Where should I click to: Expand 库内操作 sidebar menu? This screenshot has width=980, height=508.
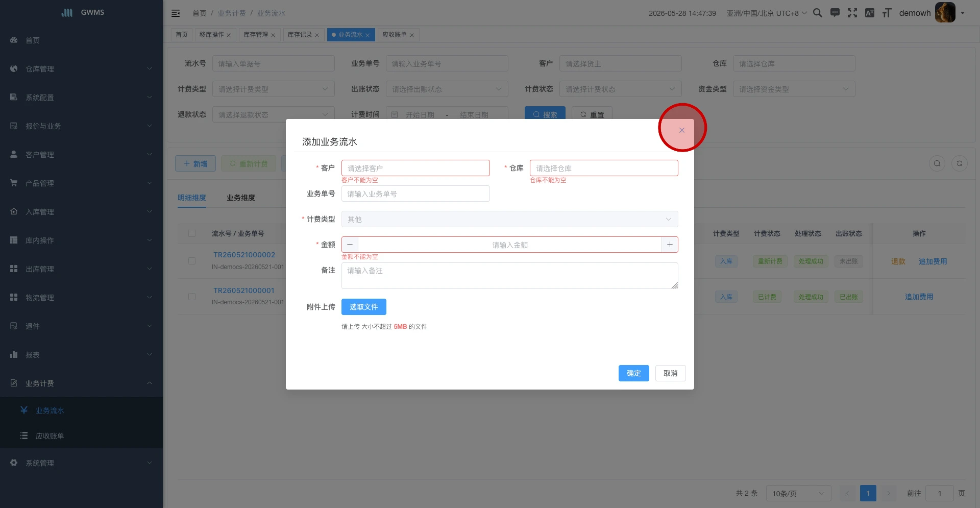(x=82, y=240)
